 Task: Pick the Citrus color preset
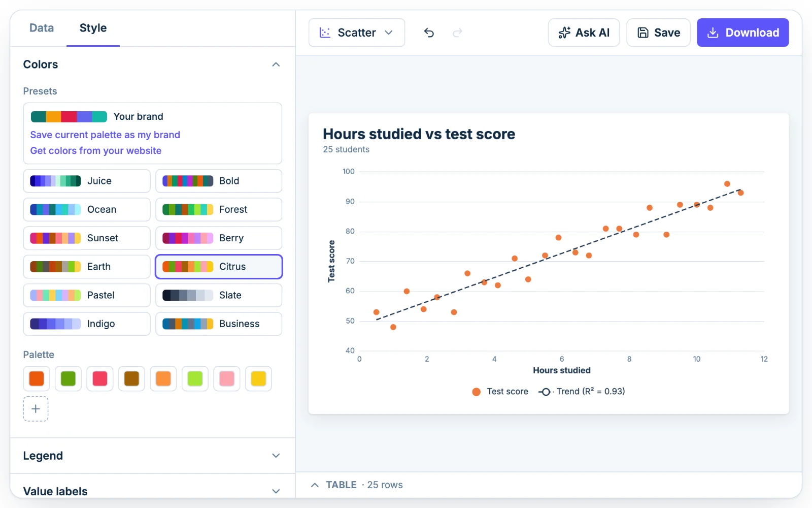click(219, 267)
